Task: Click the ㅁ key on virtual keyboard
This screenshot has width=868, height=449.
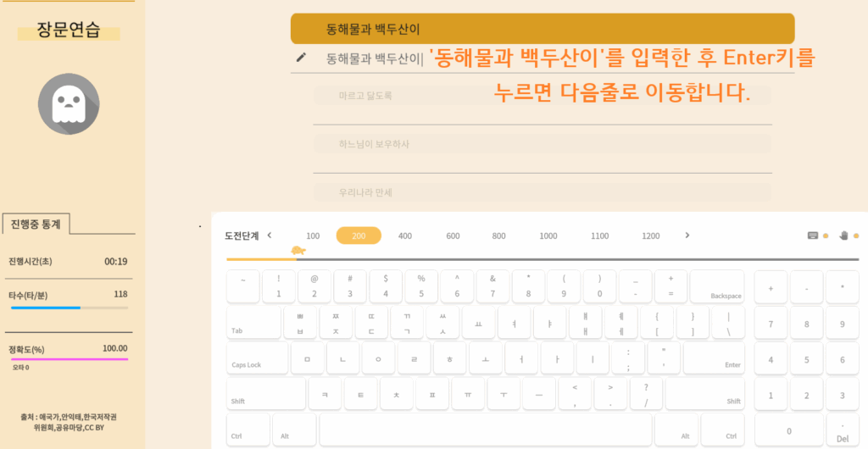Action: (x=307, y=358)
